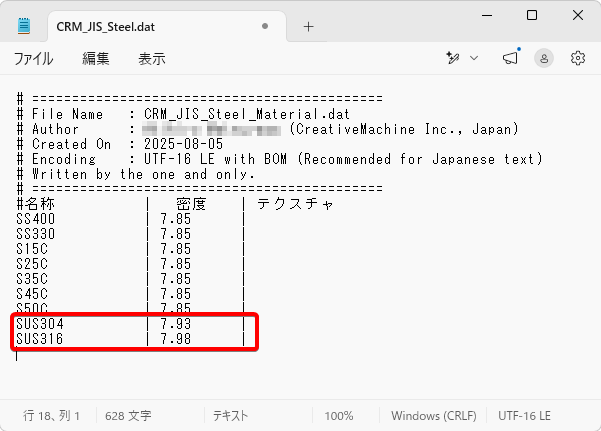Image resolution: width=601 pixels, height=431 pixels.
Task: Click the AI rewrite pen icon
Action: tap(453, 58)
